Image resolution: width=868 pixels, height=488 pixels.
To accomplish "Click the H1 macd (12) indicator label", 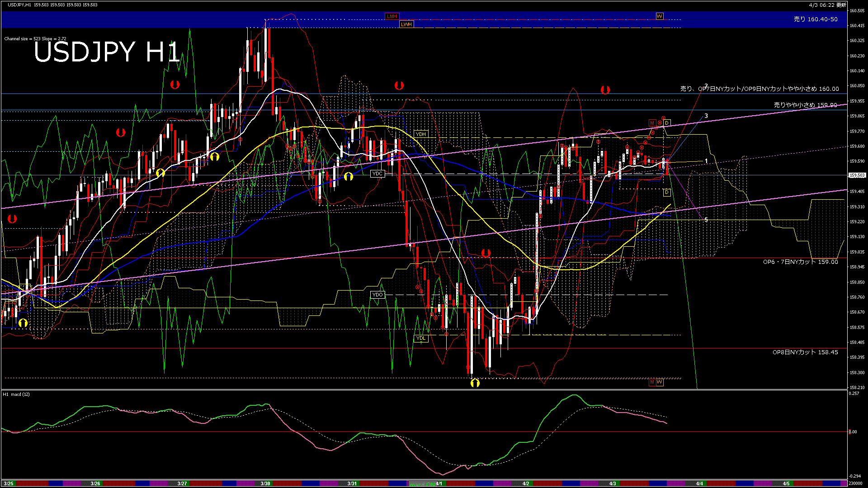I will (17, 394).
